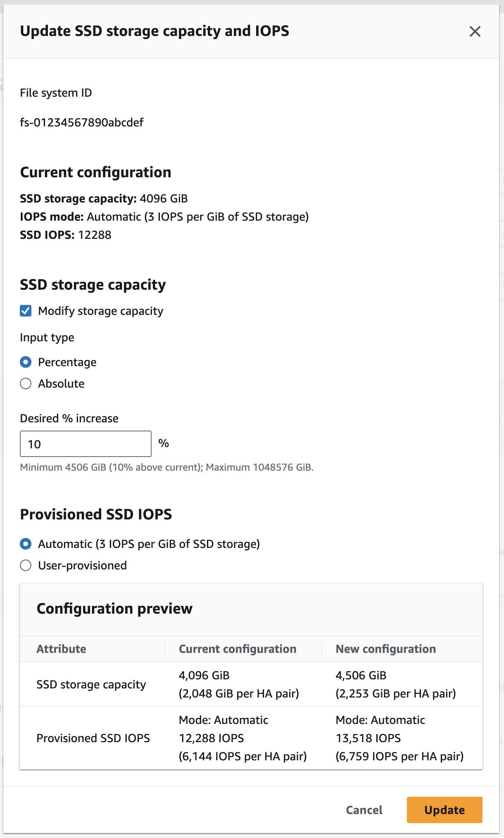Switch to User-provisioned IOPS mode

(x=26, y=565)
